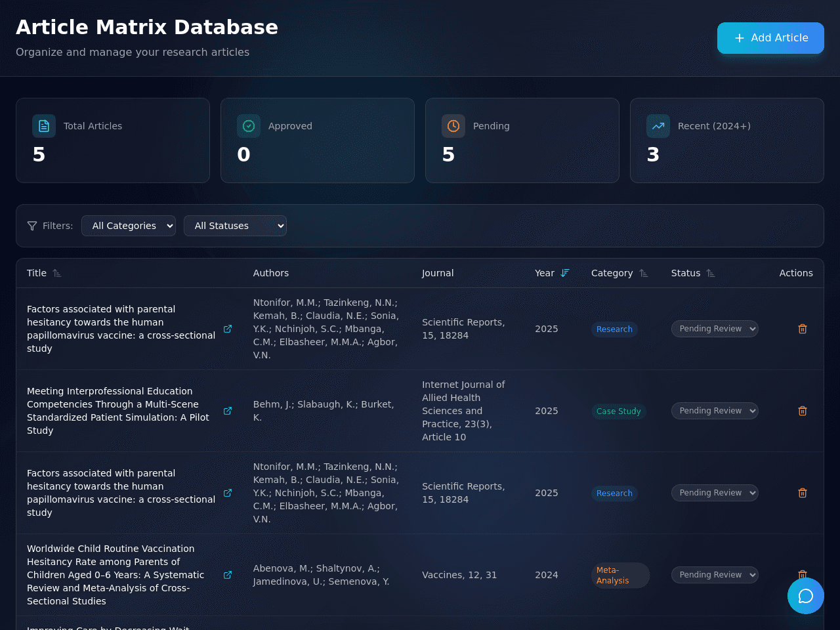Open the All Statuses filter dropdown
Viewport: 840px width, 630px height.
click(235, 226)
